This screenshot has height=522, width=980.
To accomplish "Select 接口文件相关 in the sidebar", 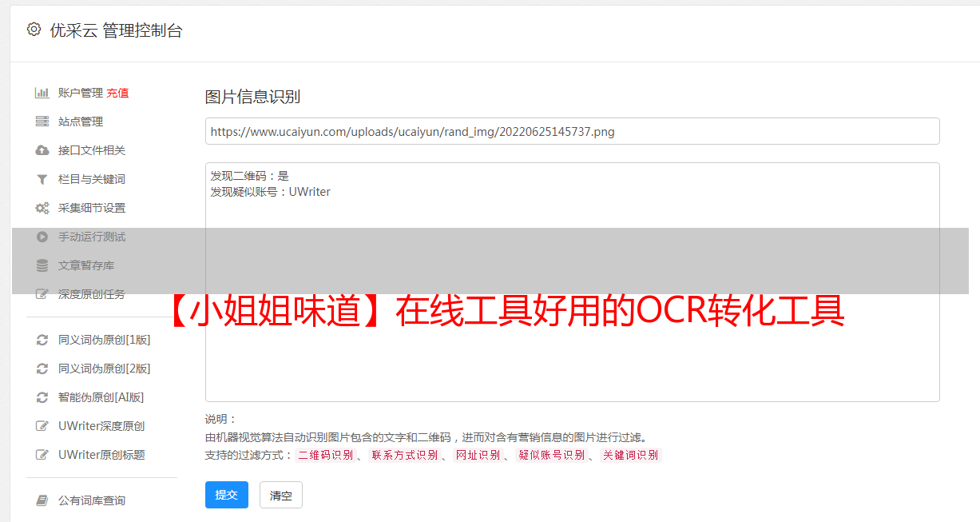I will [92, 150].
